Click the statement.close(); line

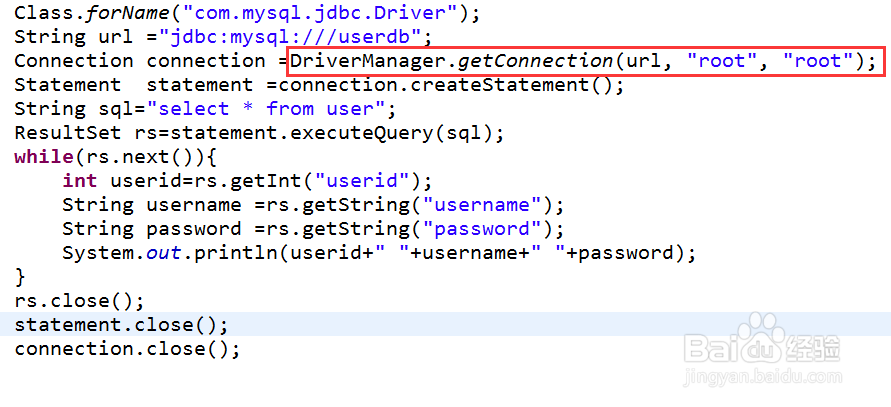(121, 325)
